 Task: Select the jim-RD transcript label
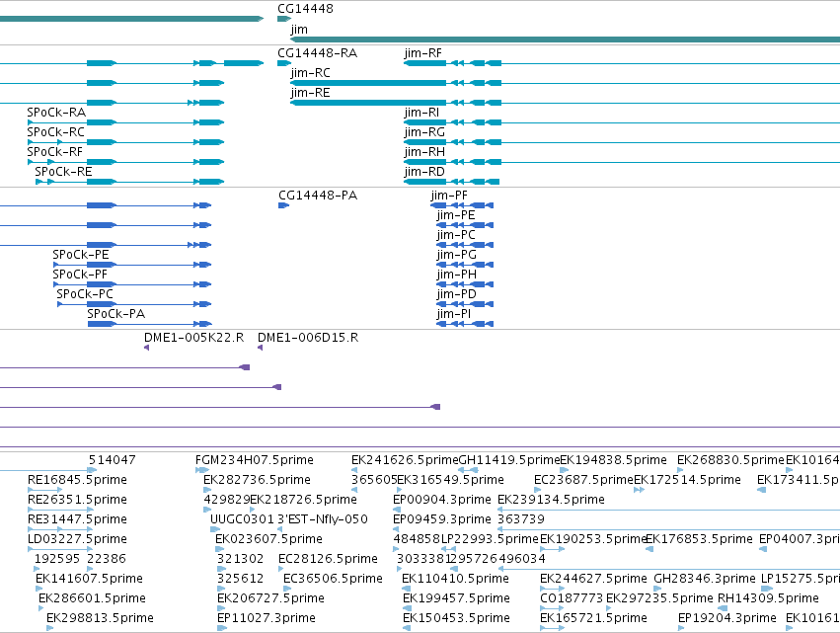tap(424, 172)
